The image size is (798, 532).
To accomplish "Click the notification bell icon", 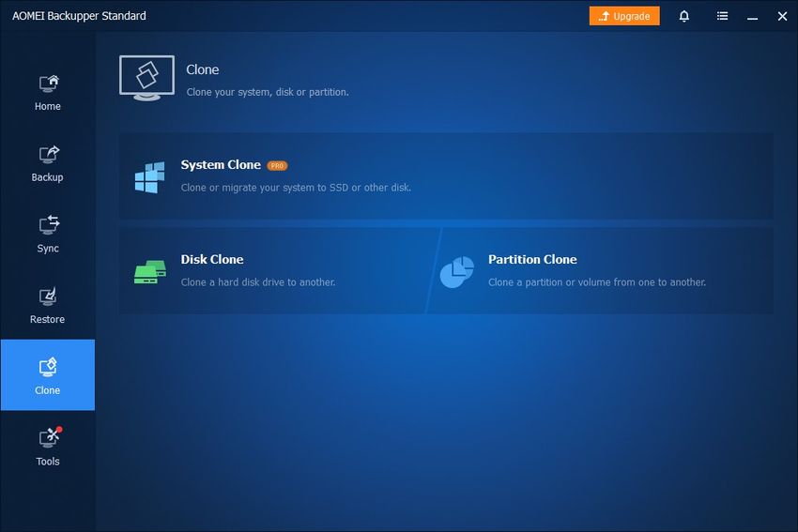I will 683,16.
